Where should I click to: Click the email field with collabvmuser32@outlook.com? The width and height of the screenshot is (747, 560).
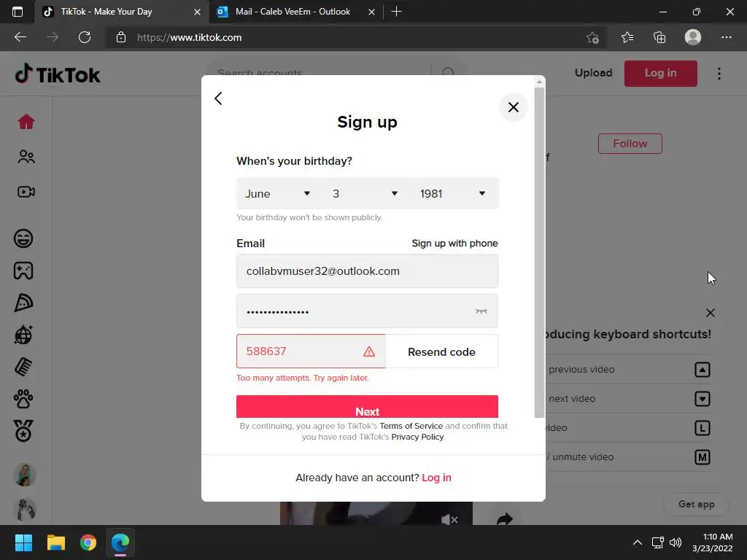[368, 271]
